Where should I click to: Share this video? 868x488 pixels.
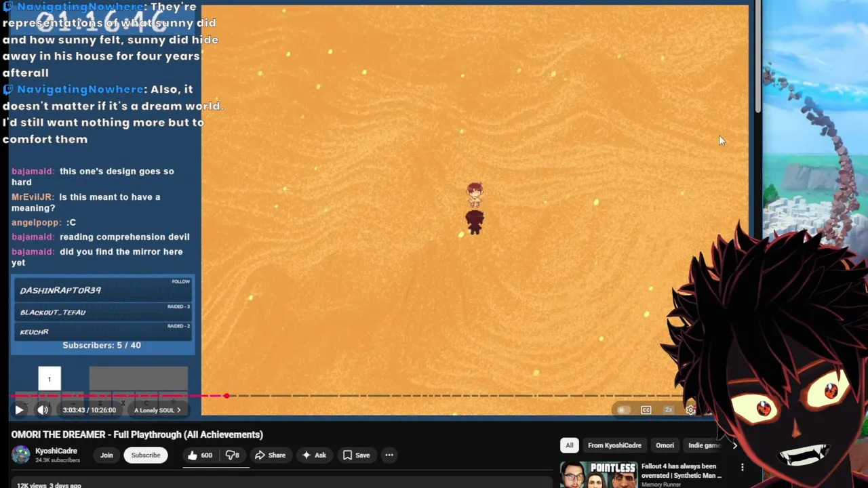click(x=270, y=455)
